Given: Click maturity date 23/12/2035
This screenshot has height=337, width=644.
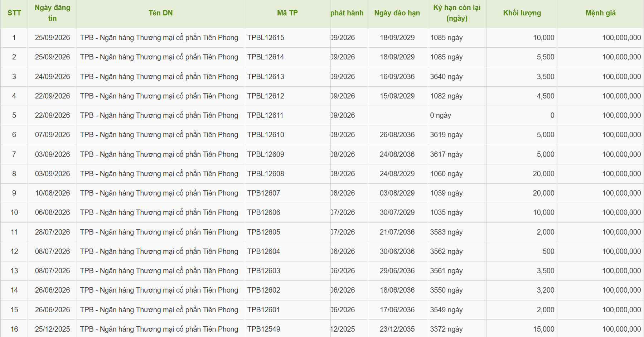Looking at the screenshot, I should pyautogui.click(x=397, y=329).
